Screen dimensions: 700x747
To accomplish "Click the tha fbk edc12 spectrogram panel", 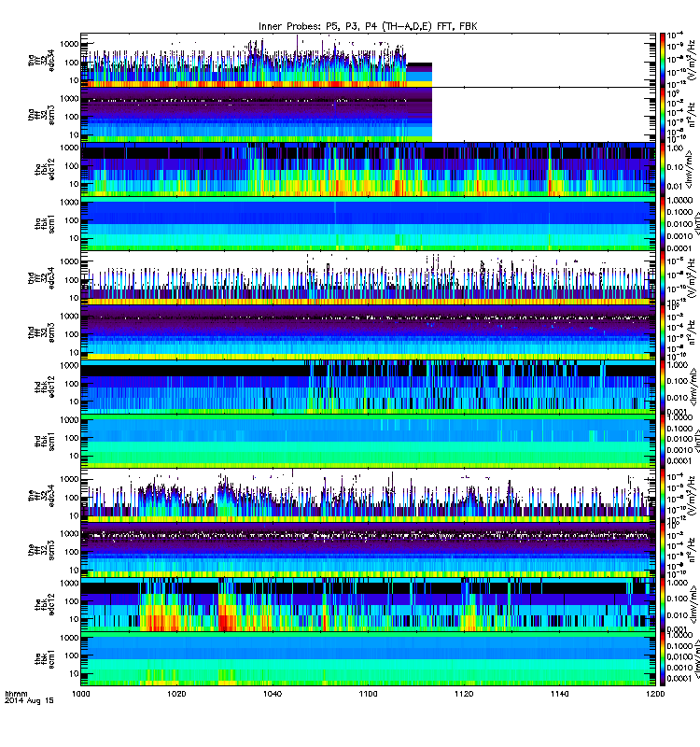I will (x=368, y=169).
